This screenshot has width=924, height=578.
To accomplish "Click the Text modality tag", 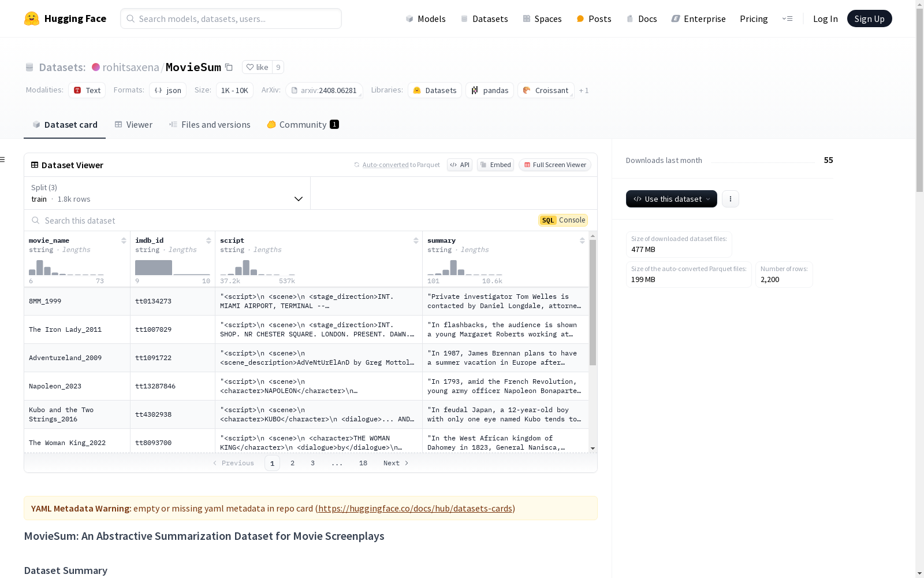I will (x=87, y=90).
